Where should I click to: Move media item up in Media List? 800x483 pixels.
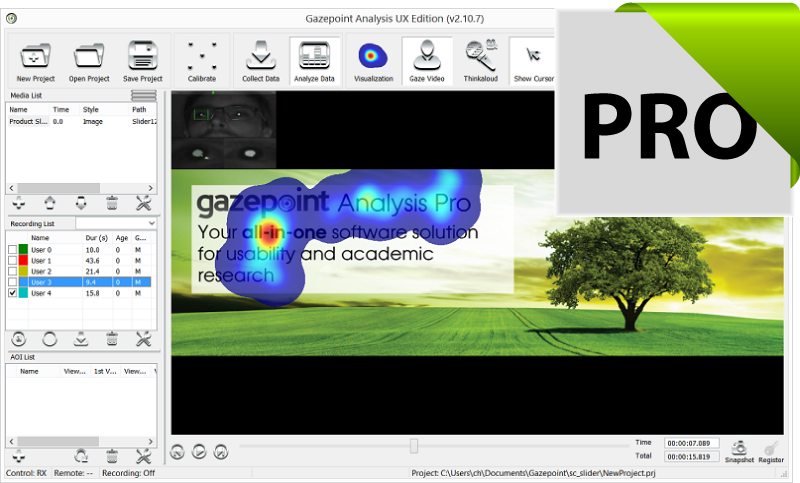pos(49,204)
